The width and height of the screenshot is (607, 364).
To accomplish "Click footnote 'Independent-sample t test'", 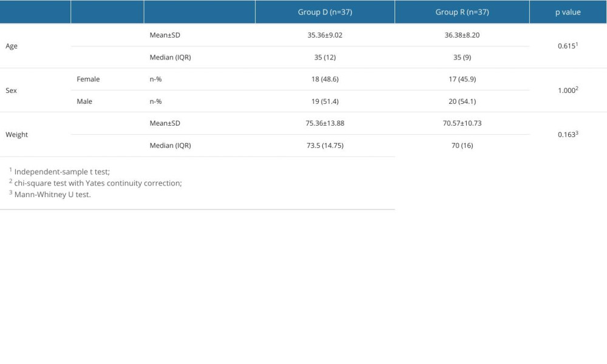I will [61, 172].
